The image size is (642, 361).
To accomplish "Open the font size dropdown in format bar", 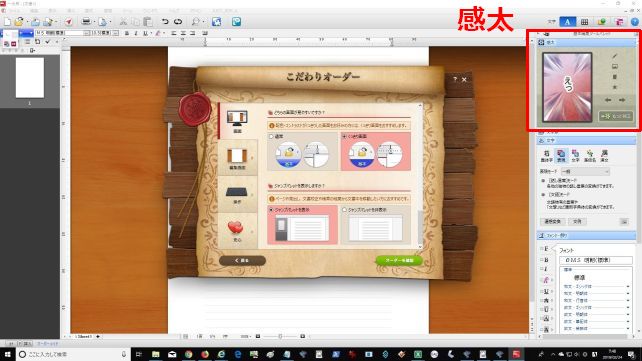I will (116, 33).
